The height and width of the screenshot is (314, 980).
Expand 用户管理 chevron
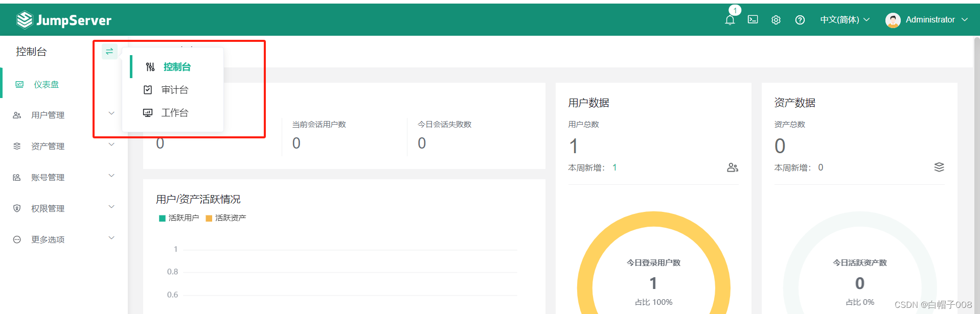[111, 113]
